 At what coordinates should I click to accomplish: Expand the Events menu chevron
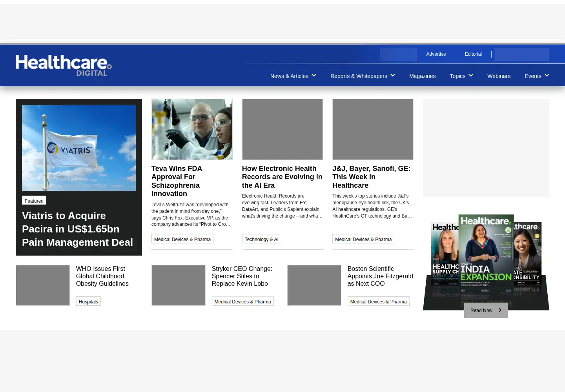point(547,75)
